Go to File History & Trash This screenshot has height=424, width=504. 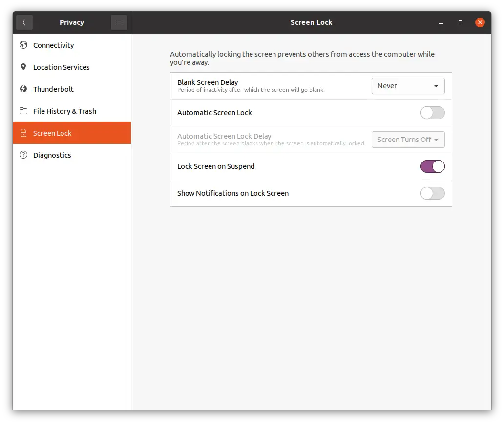pos(72,111)
